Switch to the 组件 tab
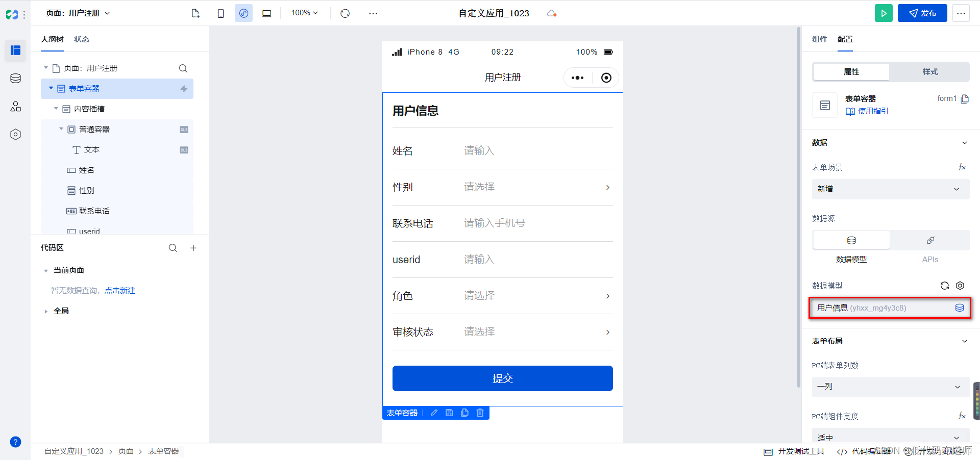This screenshot has width=980, height=460. (820, 39)
